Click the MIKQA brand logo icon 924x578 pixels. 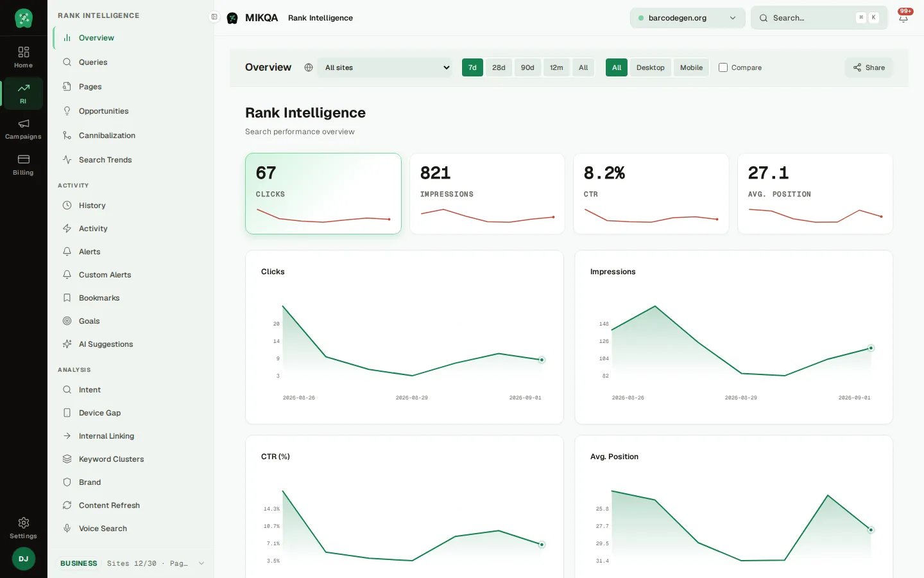[232, 18]
